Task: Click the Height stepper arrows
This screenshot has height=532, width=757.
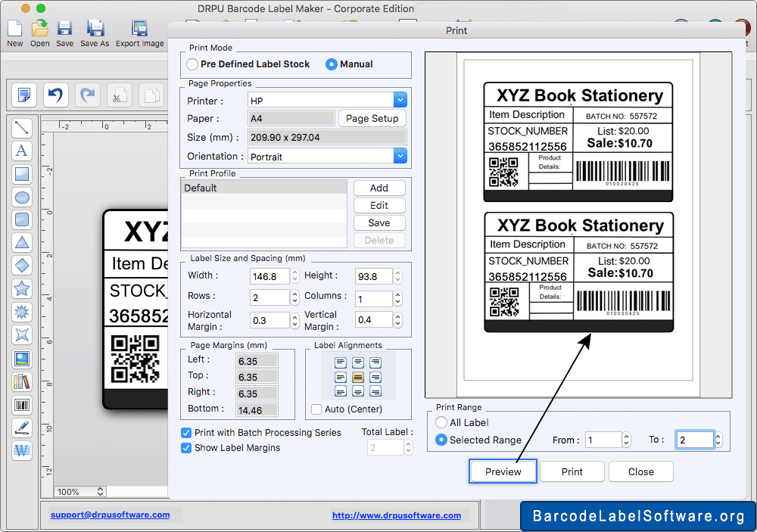Action: 398,276
